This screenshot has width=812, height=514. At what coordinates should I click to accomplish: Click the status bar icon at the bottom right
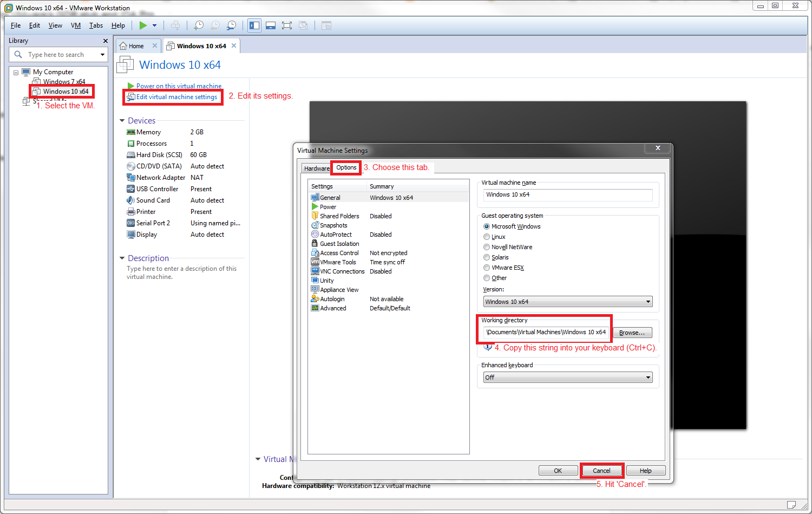click(x=791, y=505)
